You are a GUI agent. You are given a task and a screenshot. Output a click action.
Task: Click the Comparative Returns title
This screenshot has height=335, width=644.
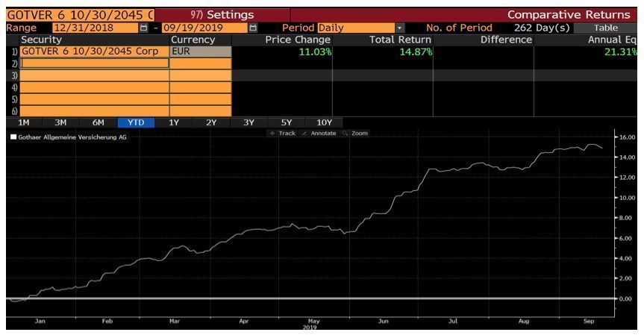tap(569, 15)
